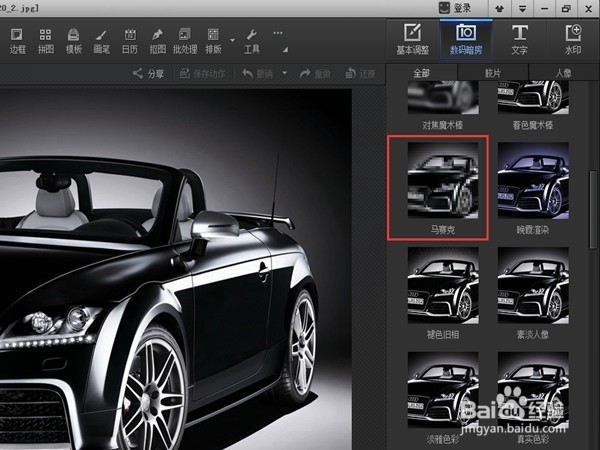This screenshot has width=600, height=450.
Task: Apply the 褪色旧相 effect thumbnail
Action: pyautogui.click(x=443, y=285)
